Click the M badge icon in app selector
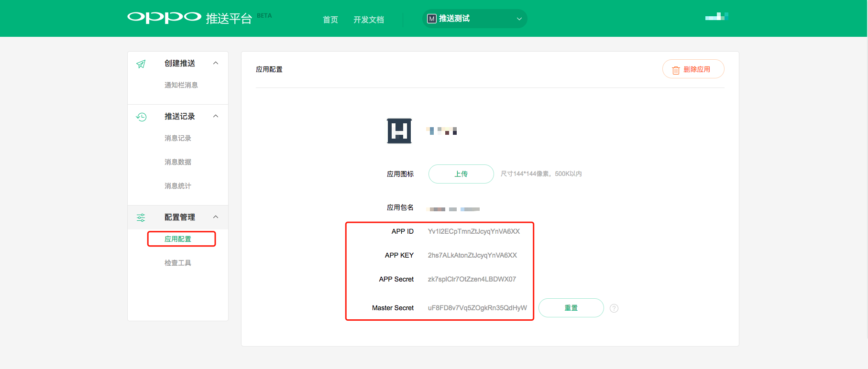The image size is (868, 369). tap(432, 19)
